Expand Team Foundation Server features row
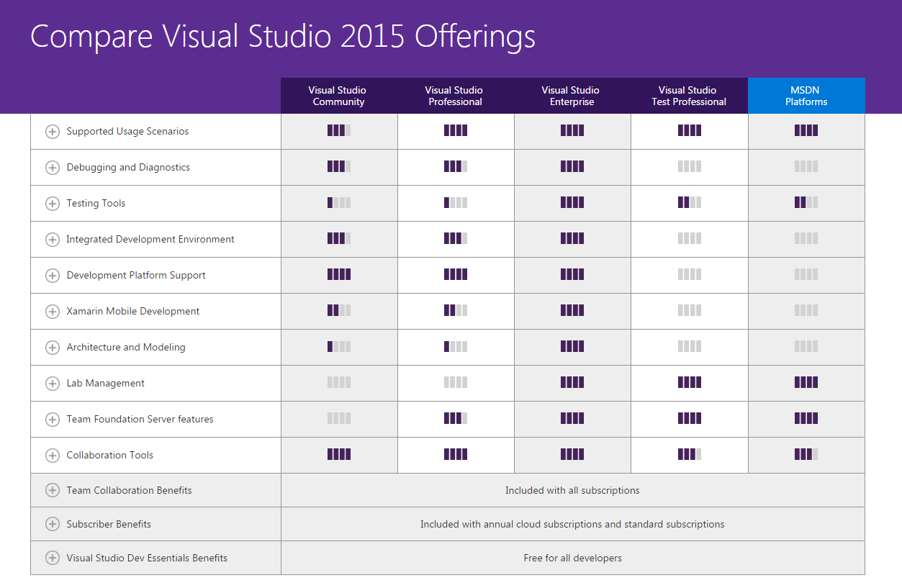Image resolution: width=902 pixels, height=588 pixels. pyautogui.click(x=53, y=420)
